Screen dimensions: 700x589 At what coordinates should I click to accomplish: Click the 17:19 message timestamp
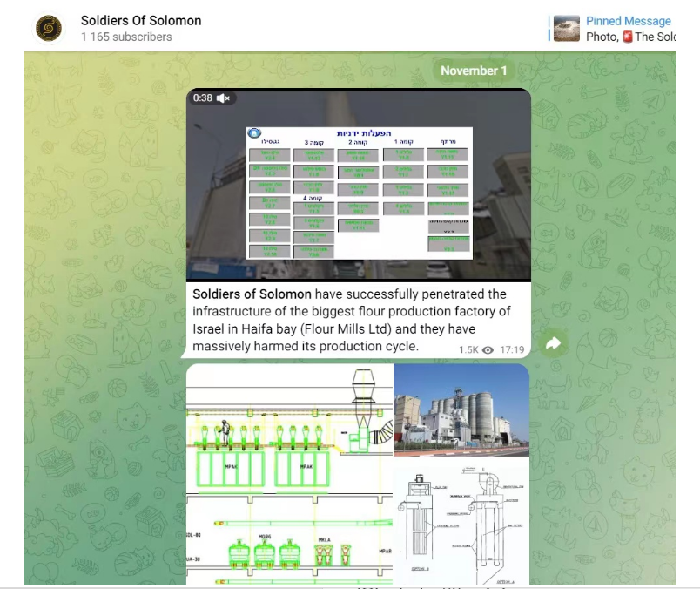(x=512, y=349)
